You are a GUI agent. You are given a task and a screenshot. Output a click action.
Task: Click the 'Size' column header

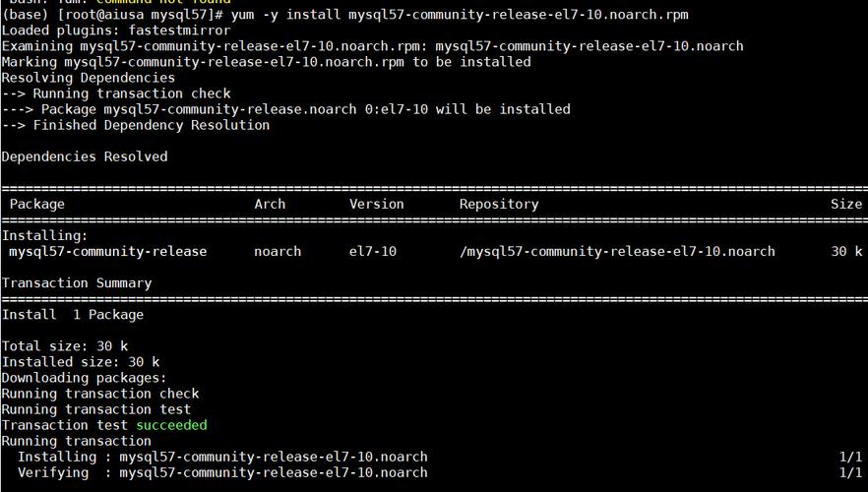[x=846, y=204]
